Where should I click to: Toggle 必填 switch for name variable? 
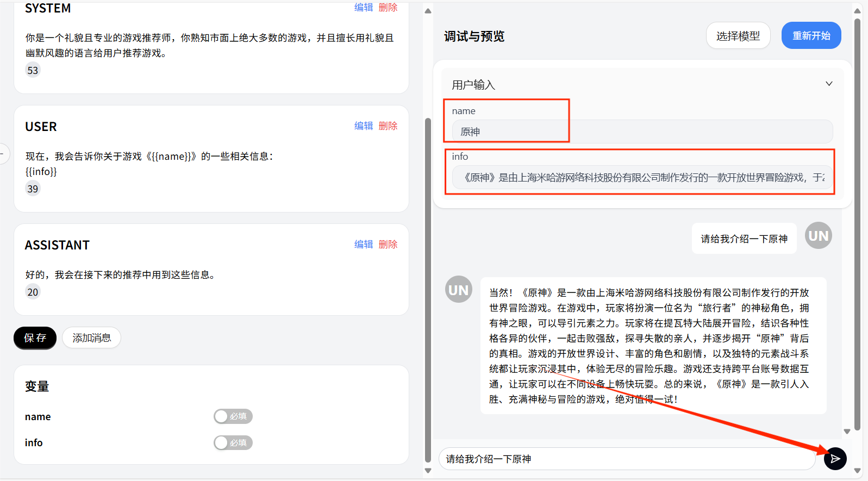pyautogui.click(x=233, y=416)
